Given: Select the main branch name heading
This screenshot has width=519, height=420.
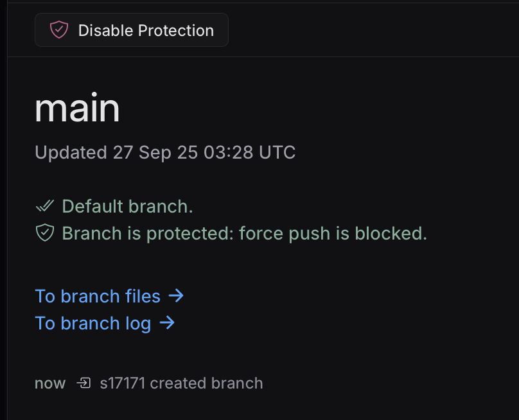Looking at the screenshot, I should click(77, 109).
